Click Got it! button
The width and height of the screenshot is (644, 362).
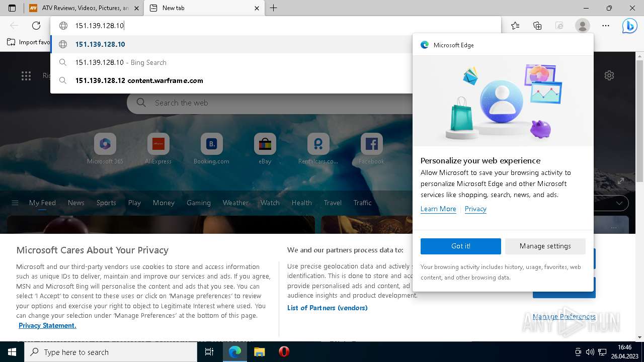(x=461, y=246)
